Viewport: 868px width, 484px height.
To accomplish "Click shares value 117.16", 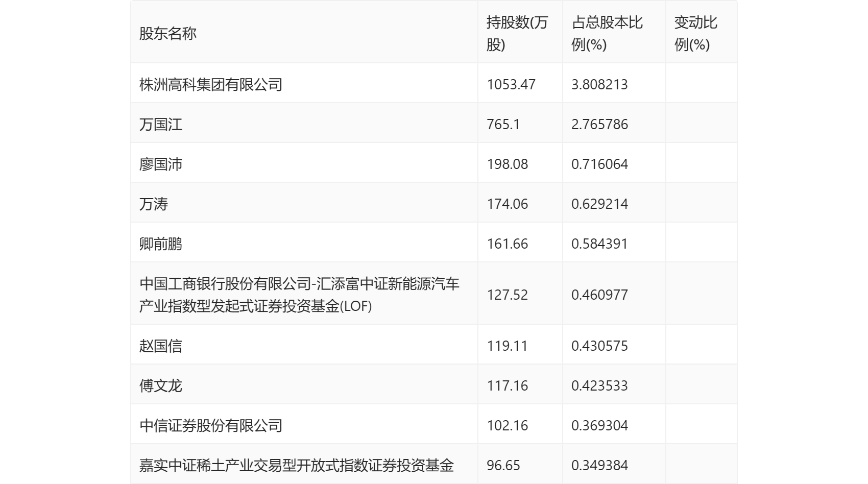I will (508, 385).
